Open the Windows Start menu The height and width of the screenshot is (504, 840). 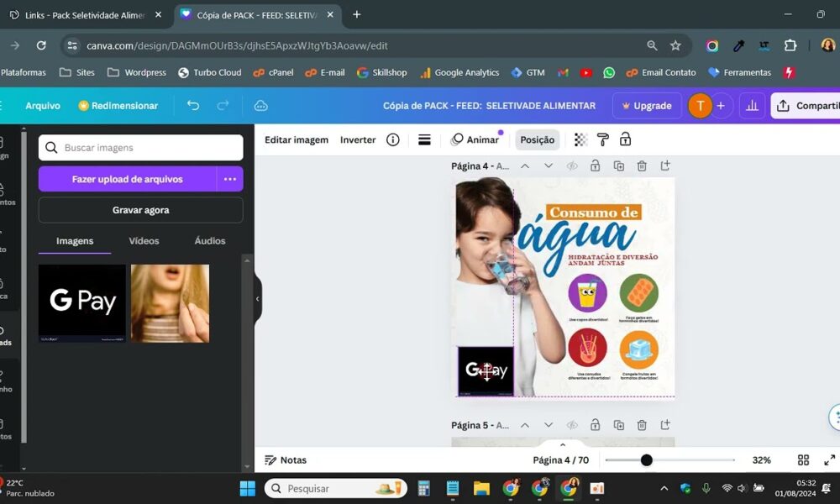pos(248,489)
